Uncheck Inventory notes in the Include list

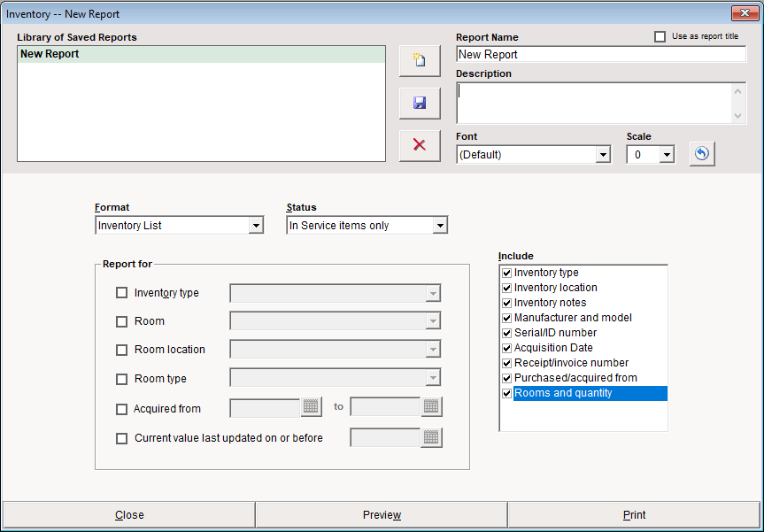coord(506,303)
